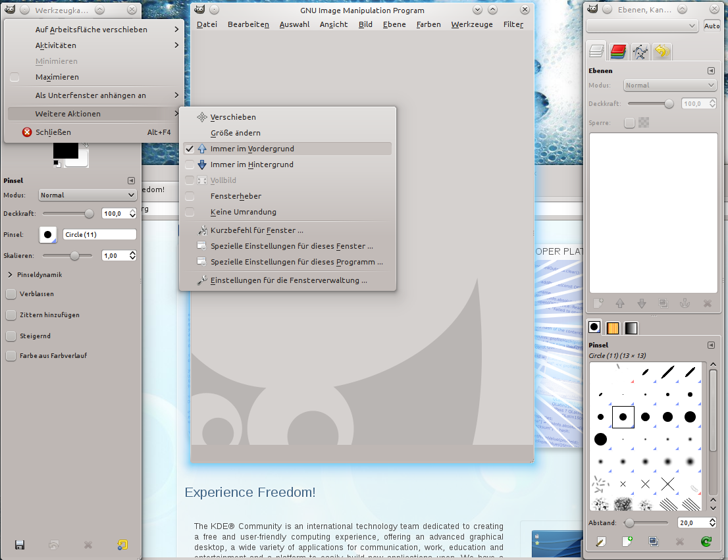
Task: Open the Undo History tab icon
Action: tap(662, 51)
